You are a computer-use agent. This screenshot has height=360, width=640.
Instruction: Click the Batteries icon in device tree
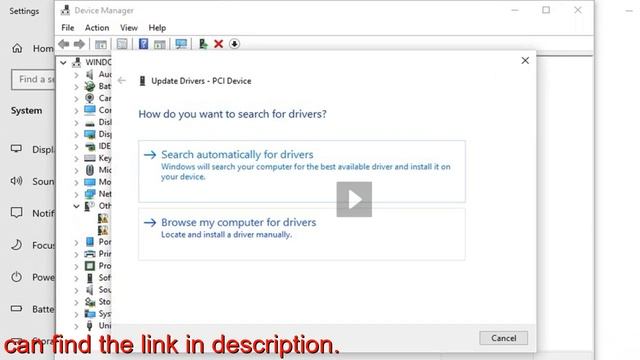point(90,86)
